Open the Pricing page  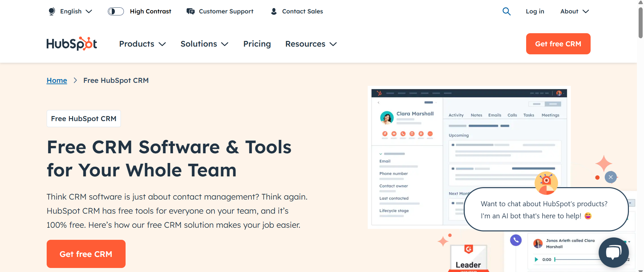(257, 44)
